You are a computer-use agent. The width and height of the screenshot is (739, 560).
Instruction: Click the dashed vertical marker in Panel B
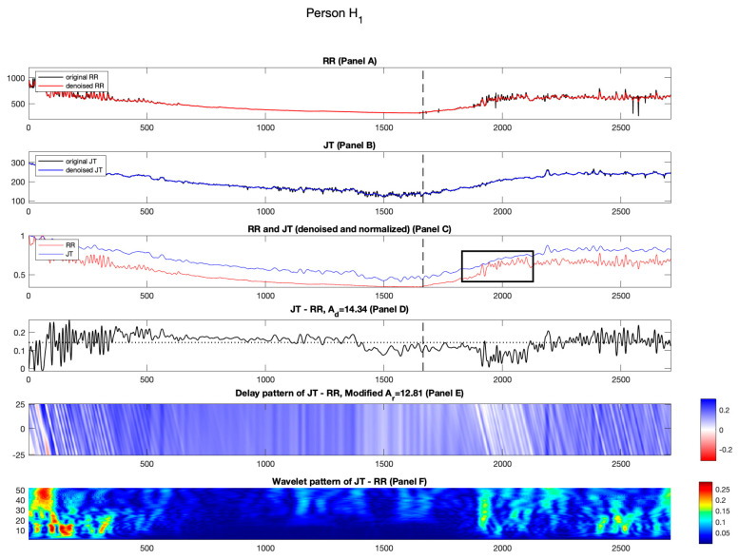(422, 178)
